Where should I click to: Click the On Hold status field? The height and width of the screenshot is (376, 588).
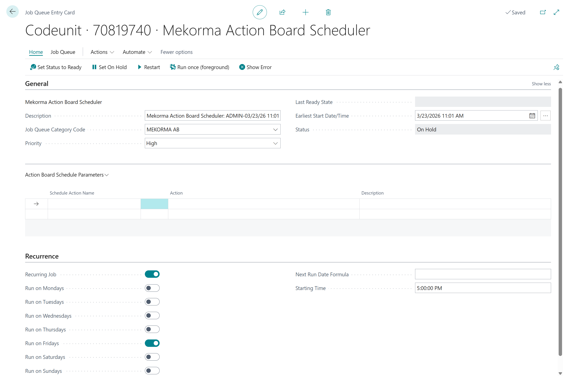pyautogui.click(x=483, y=129)
